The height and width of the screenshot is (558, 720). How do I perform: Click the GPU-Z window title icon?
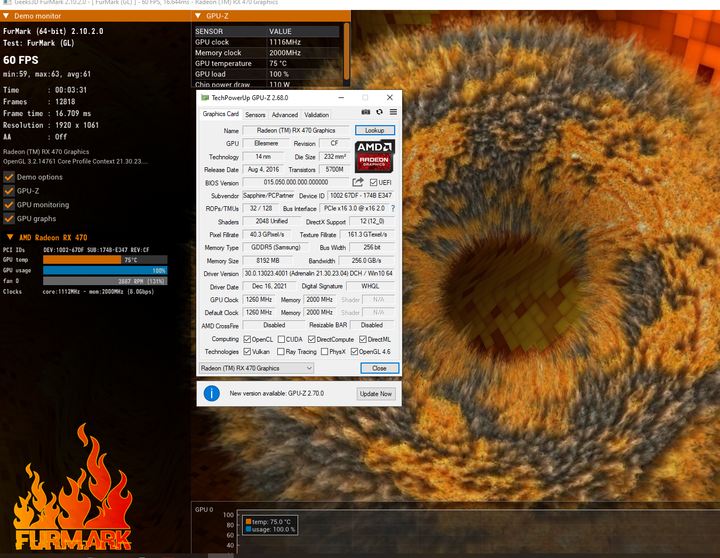point(205,98)
